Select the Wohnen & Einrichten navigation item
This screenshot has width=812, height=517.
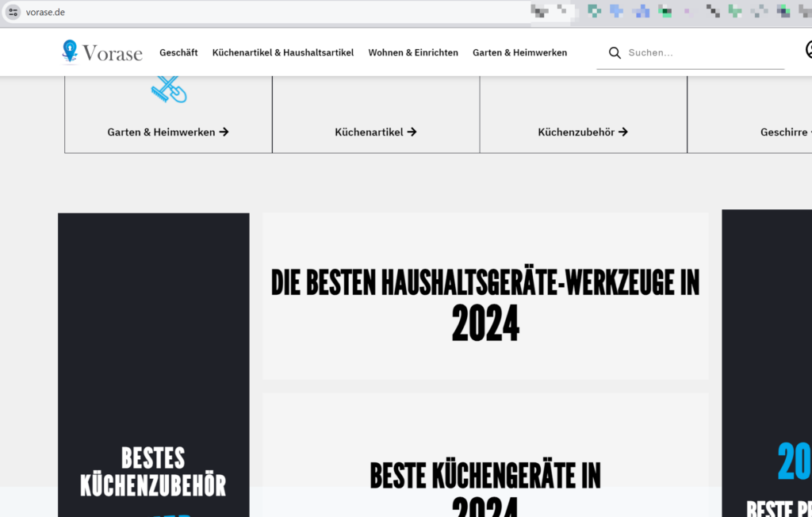click(413, 52)
